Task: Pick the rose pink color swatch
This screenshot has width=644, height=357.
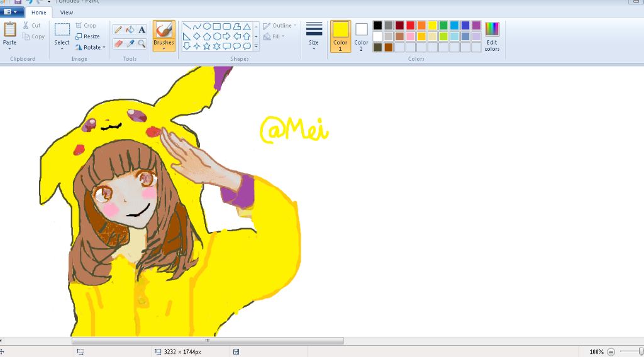Action: click(410, 36)
